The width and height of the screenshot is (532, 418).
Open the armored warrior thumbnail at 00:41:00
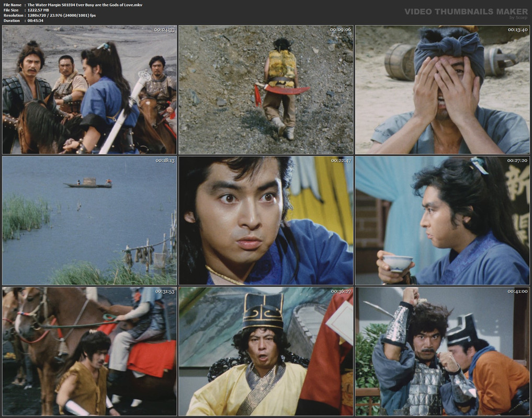pos(443,352)
